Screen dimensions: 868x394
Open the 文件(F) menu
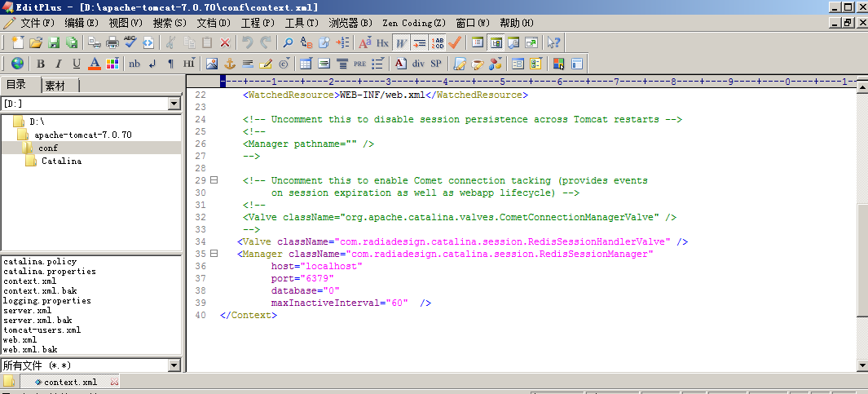click(37, 23)
